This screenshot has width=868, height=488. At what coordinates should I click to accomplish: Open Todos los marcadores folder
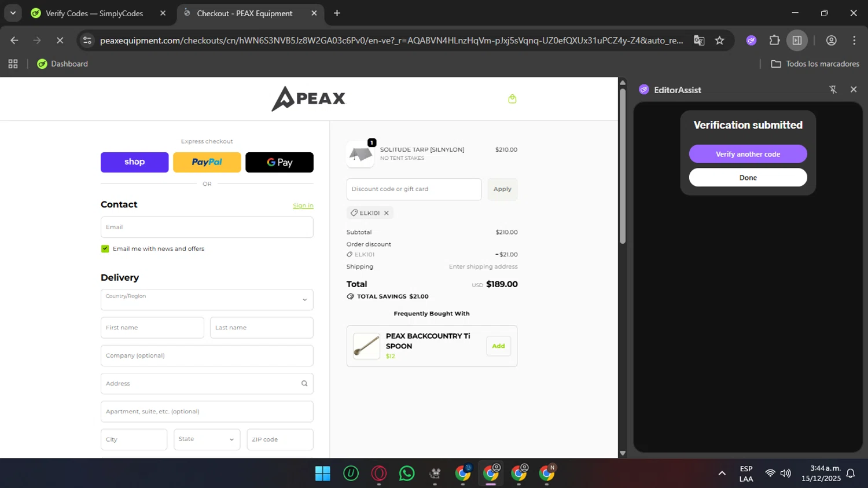815,64
